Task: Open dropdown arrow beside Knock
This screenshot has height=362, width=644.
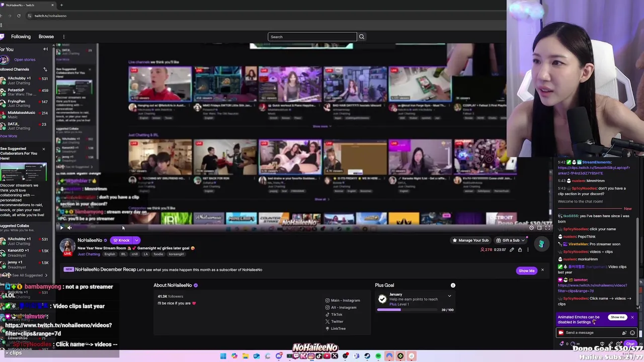Action: (x=136, y=240)
